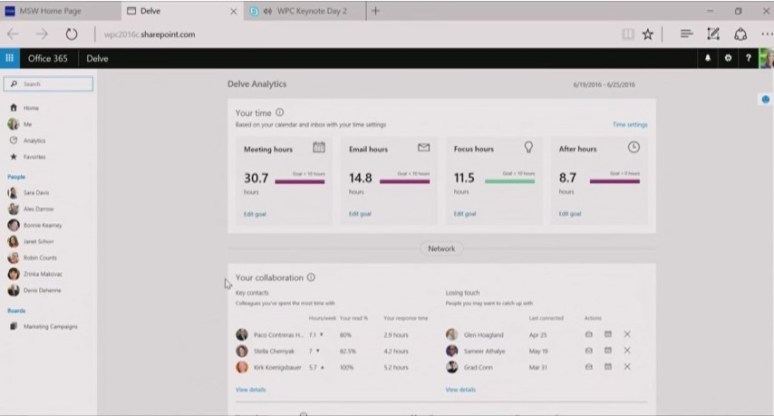This screenshot has width=774, height=416.
Task: Open Sara Davis in People list
Action: point(36,192)
